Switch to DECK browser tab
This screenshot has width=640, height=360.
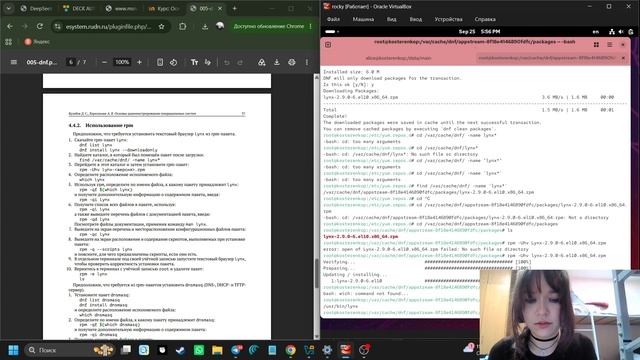[x=79, y=8]
